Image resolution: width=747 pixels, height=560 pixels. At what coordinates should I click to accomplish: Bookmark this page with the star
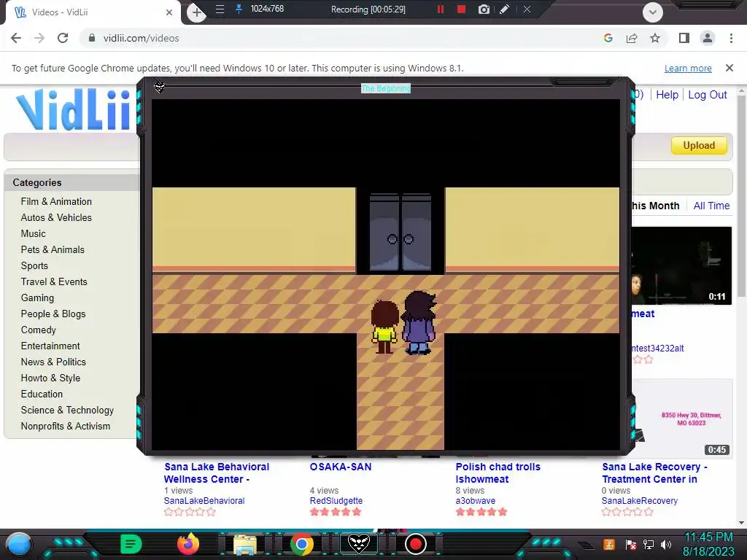pos(655,38)
